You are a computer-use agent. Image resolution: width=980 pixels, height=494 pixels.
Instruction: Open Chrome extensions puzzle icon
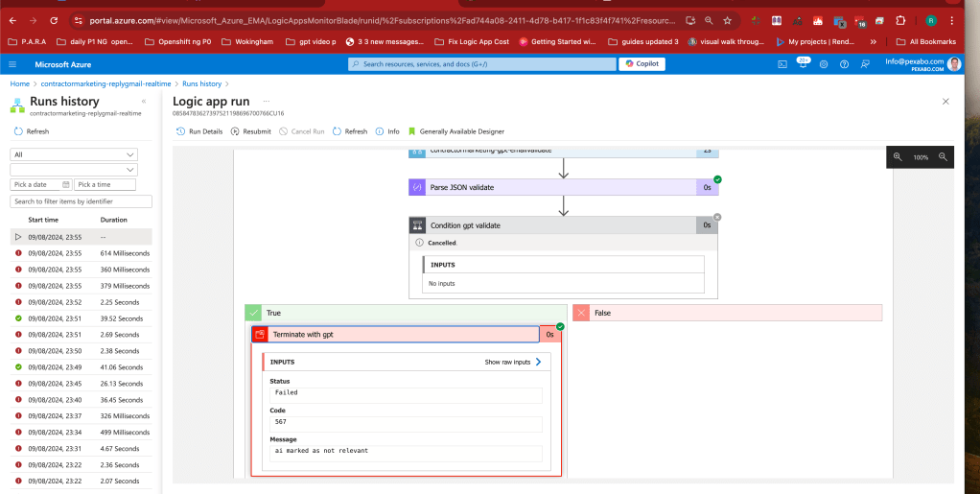[x=900, y=21]
